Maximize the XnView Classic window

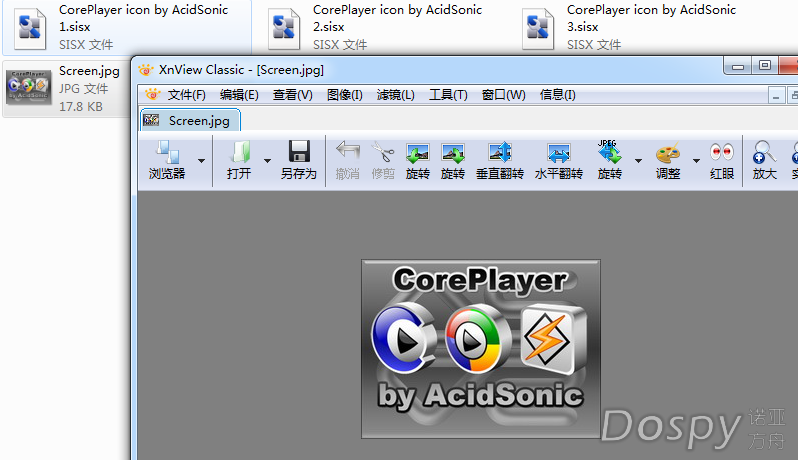pos(764,66)
